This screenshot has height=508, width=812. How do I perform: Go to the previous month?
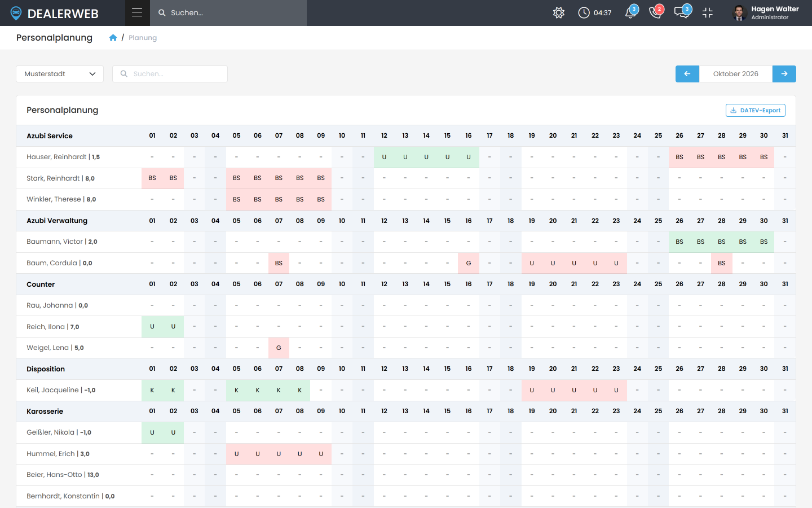(687, 74)
